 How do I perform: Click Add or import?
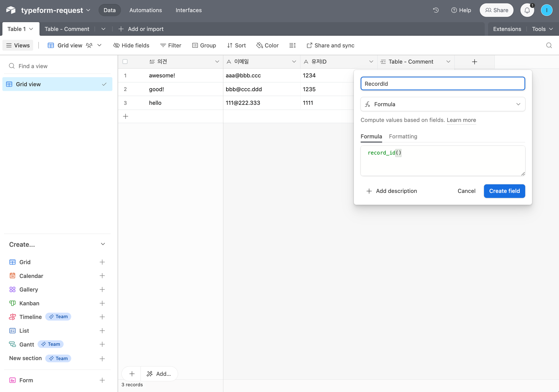pyautogui.click(x=141, y=29)
